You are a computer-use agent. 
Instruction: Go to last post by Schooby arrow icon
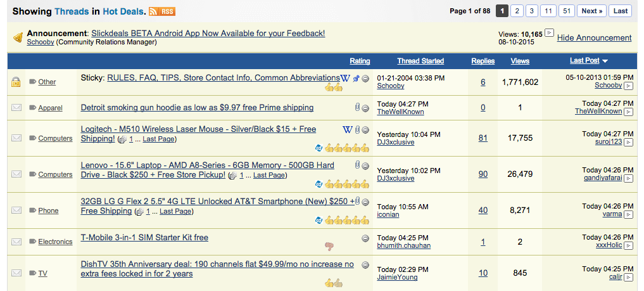(x=628, y=86)
